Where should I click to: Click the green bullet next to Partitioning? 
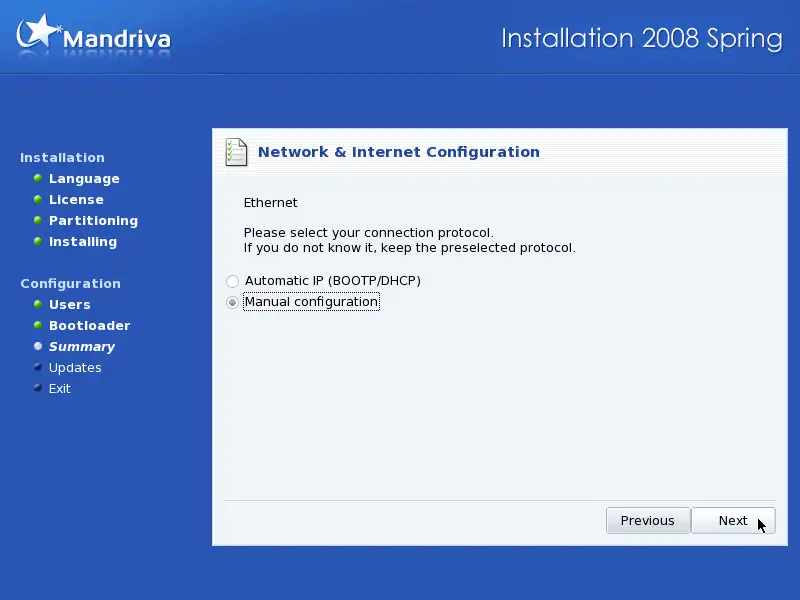[38, 220]
